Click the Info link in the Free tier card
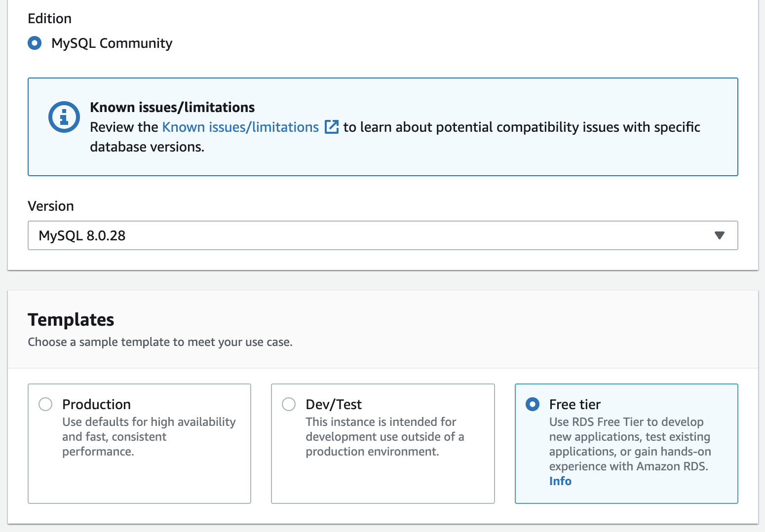 (x=560, y=481)
